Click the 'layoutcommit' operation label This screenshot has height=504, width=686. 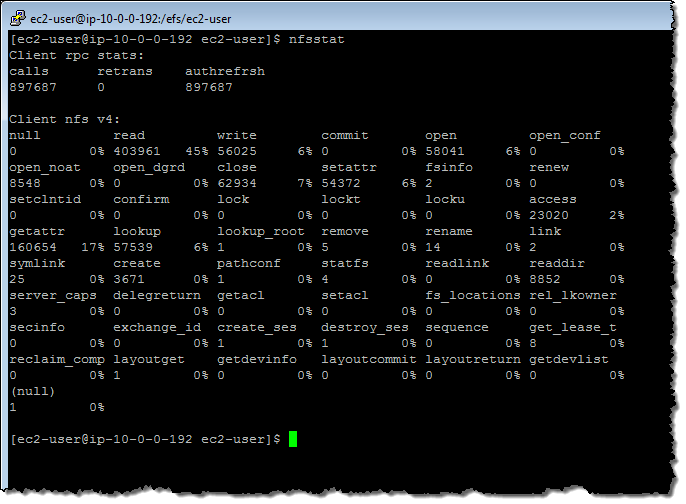click(x=365, y=359)
